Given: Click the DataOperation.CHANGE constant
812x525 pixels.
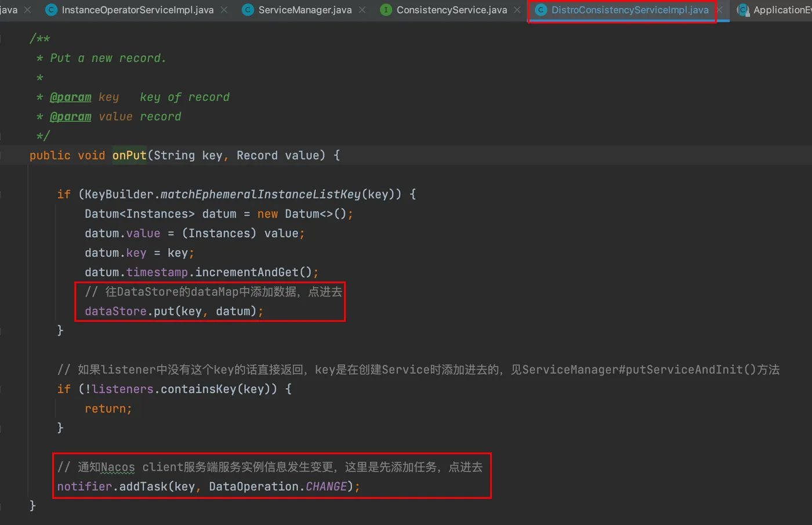Looking at the screenshot, I should 278,487.
